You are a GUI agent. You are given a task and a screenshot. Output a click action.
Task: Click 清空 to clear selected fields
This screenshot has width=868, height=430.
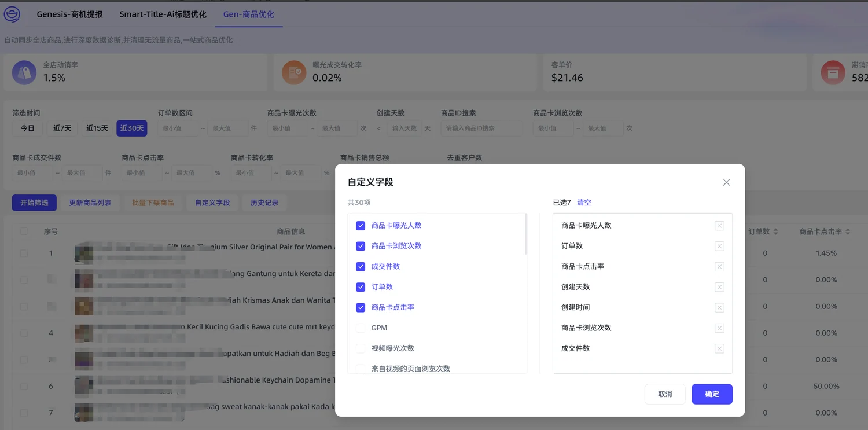click(x=584, y=203)
